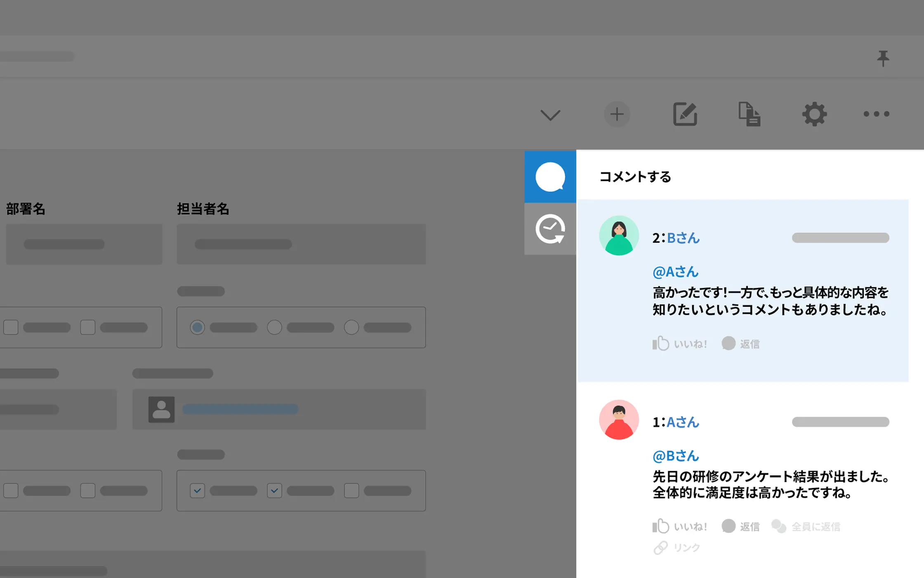Open the three-dots more options menu

876,114
